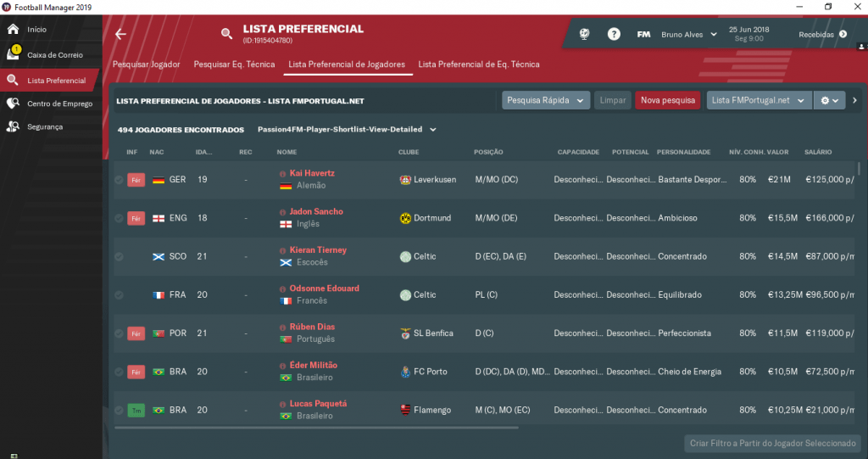Click the Nova pesquisa button

[x=668, y=100]
